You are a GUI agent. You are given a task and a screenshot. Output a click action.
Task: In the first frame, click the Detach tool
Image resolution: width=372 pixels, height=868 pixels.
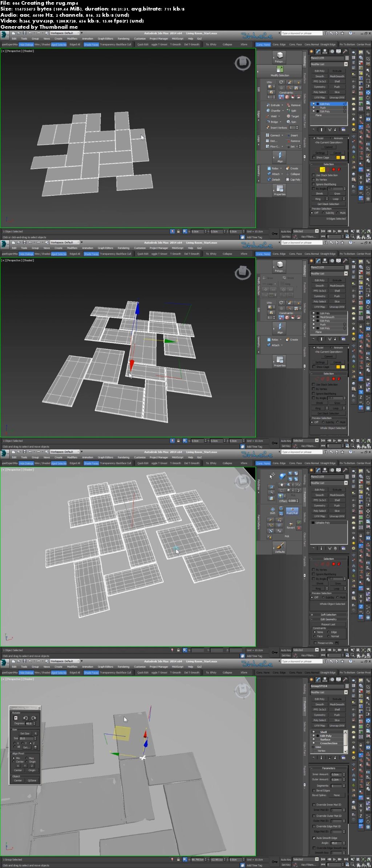274,180
